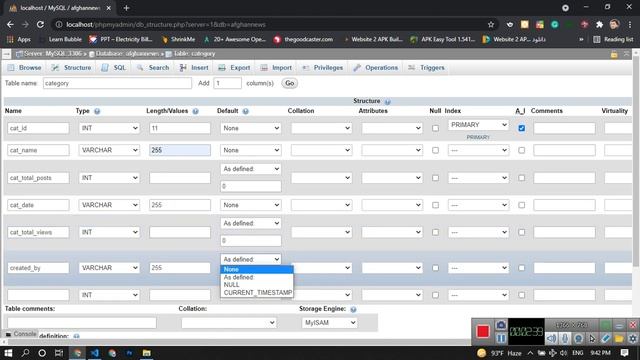Stop the screen recording with red button
This screenshot has width=640, height=360.
[482, 331]
